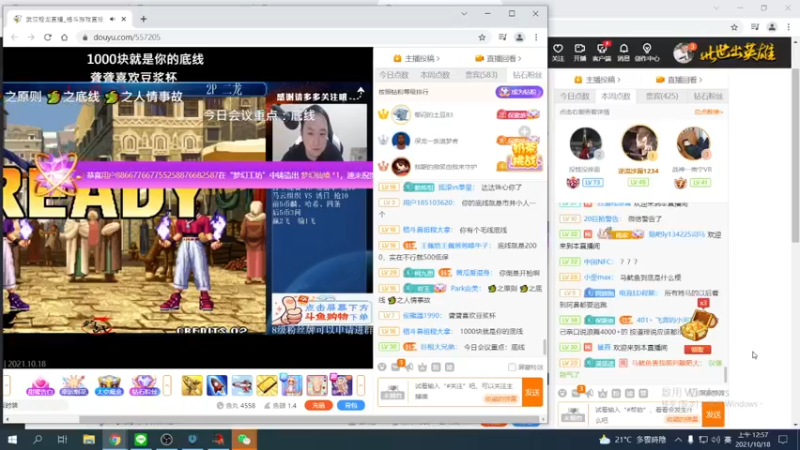Expand the arrow beside the 钻石粉丝 gift

167,385
